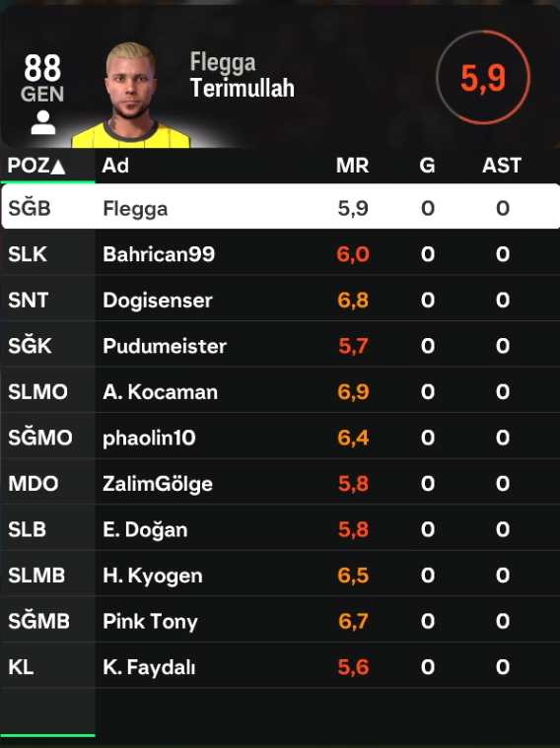Click the Ad name column header
The height and width of the screenshot is (748, 560).
(115, 166)
